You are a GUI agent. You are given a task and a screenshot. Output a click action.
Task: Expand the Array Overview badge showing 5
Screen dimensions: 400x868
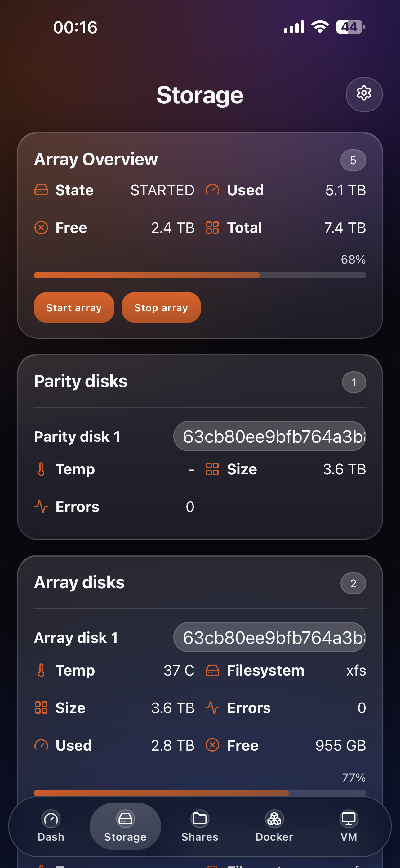coord(353,160)
